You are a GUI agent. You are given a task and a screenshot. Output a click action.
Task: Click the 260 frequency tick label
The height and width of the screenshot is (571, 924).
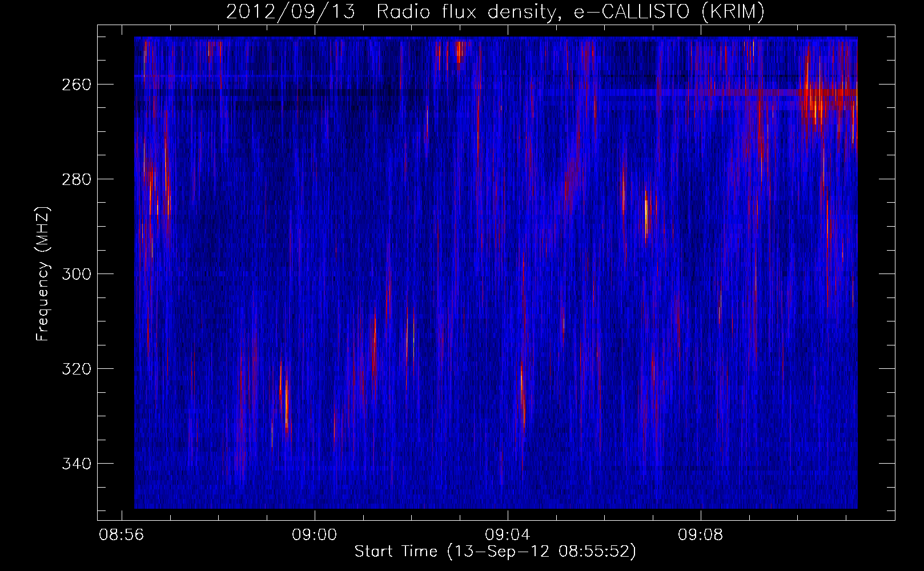pyautogui.click(x=77, y=85)
